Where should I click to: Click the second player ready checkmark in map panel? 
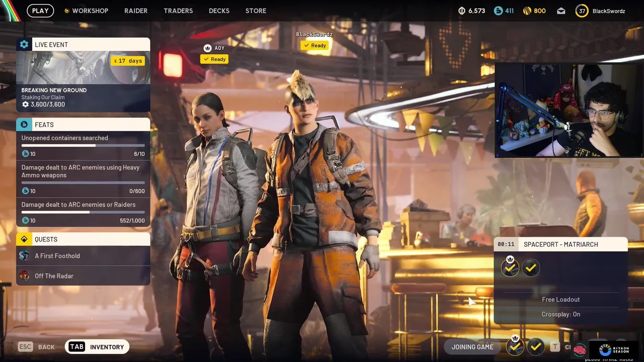[x=531, y=268]
